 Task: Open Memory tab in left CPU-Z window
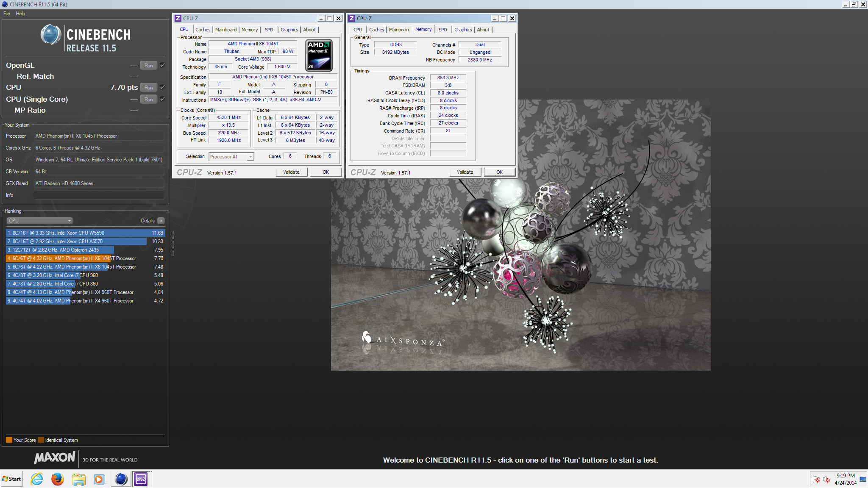tap(250, 30)
